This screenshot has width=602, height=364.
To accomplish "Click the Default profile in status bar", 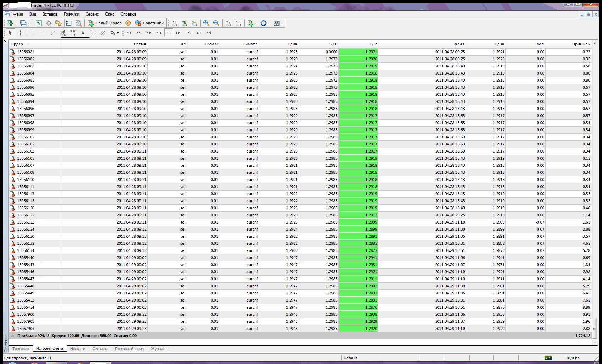I will pos(350,358).
